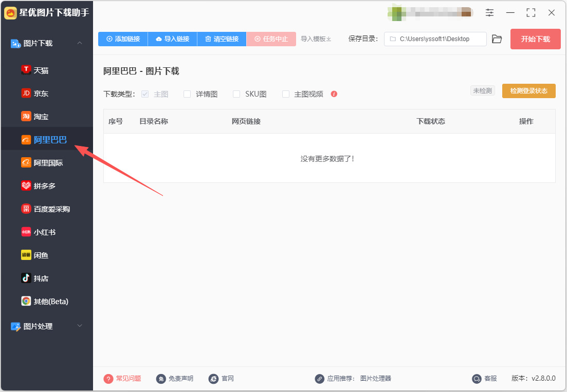Open the 图片处理器 recommended app link

click(x=376, y=379)
